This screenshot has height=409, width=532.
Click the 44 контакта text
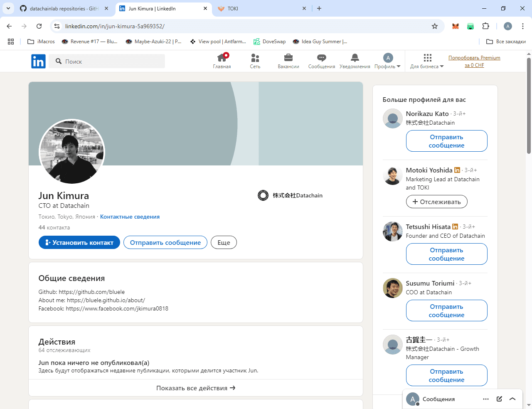coord(54,227)
